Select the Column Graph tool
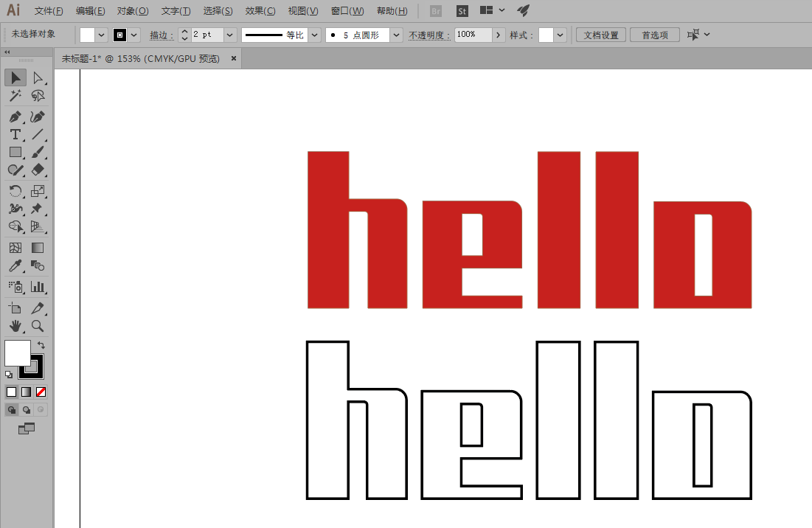 point(38,287)
